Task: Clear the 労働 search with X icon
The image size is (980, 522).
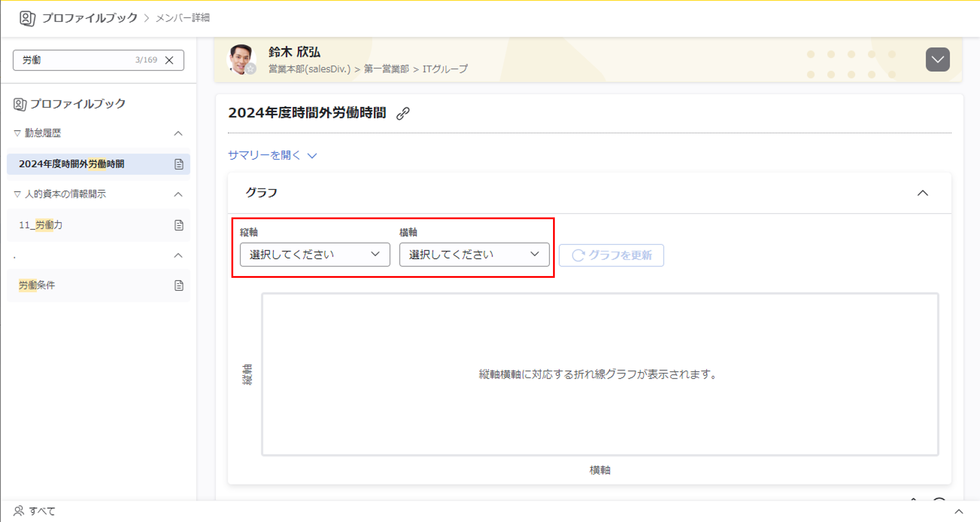Action: point(169,60)
